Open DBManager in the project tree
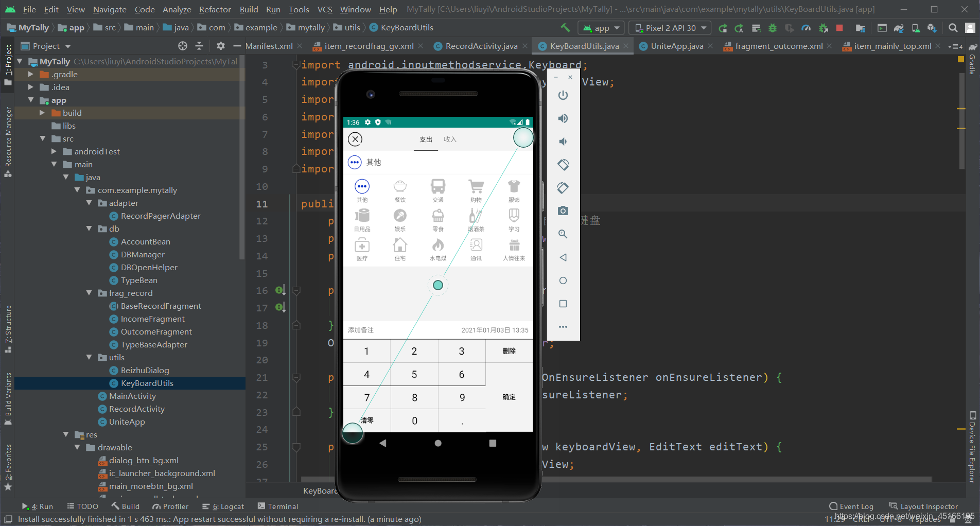 tap(143, 254)
